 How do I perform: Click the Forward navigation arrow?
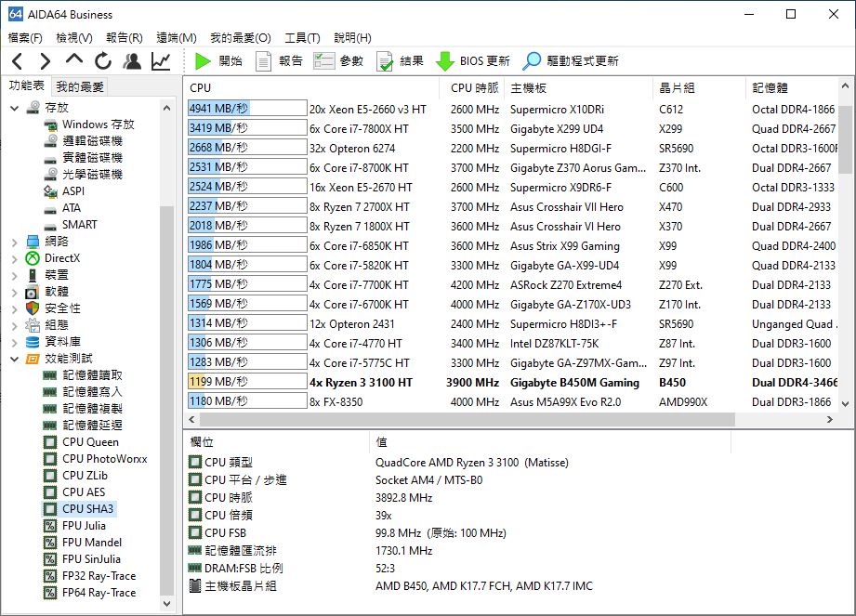coord(45,61)
